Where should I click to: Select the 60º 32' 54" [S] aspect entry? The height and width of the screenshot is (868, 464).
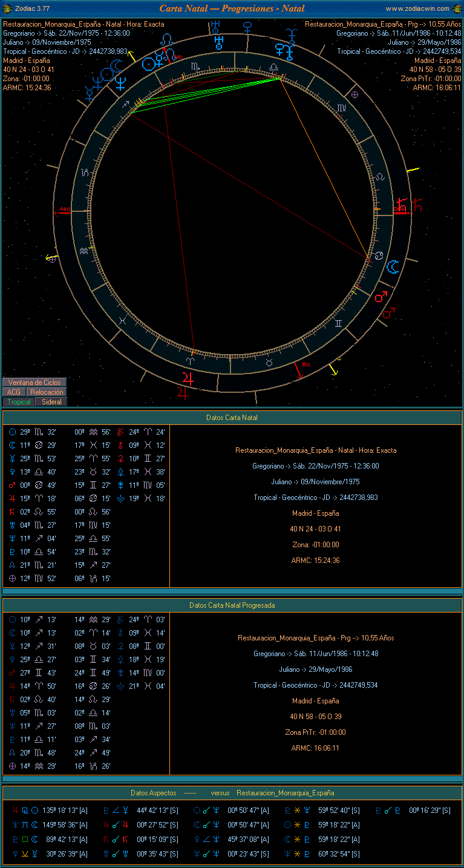pos(322,854)
